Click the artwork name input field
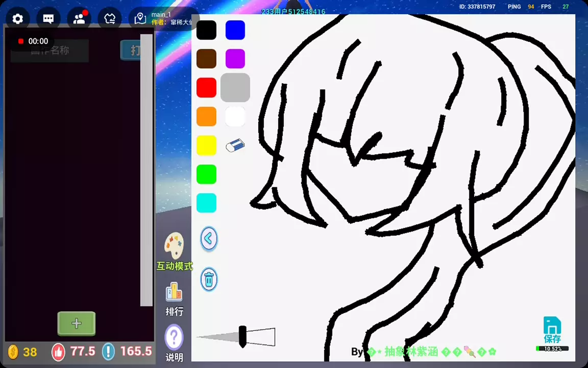 point(50,51)
